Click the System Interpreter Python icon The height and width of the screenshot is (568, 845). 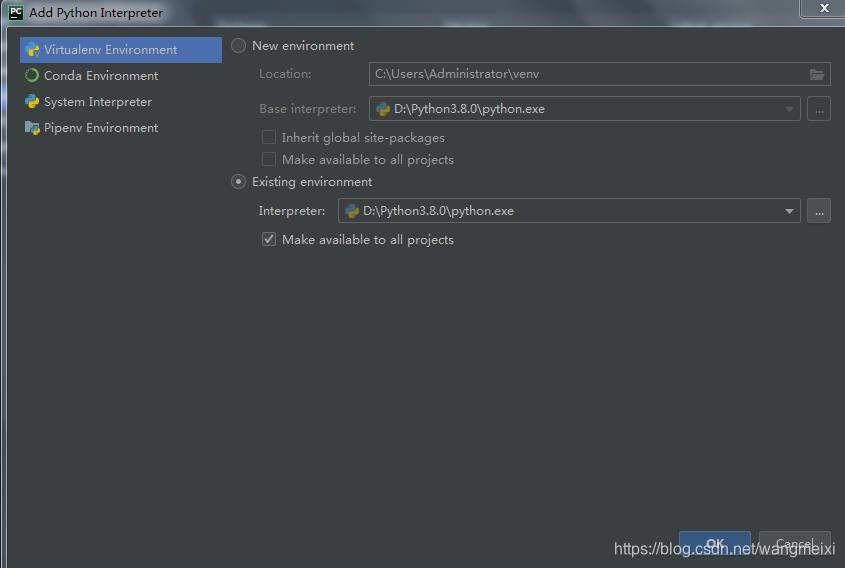32,101
